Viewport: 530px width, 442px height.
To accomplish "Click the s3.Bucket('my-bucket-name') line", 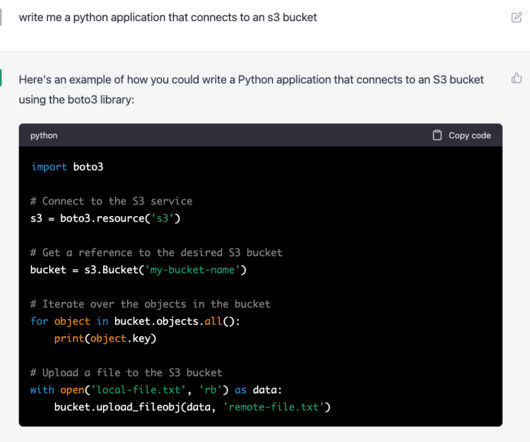I will point(138,270).
